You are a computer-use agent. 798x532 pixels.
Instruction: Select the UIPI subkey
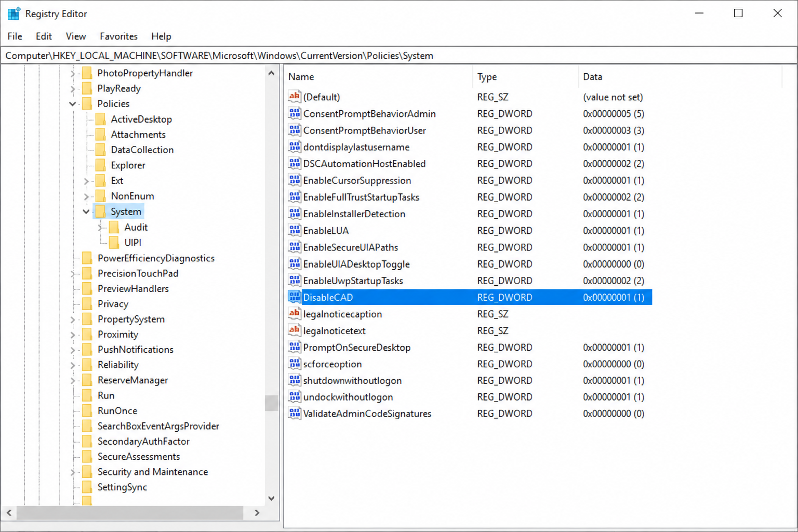click(x=132, y=243)
